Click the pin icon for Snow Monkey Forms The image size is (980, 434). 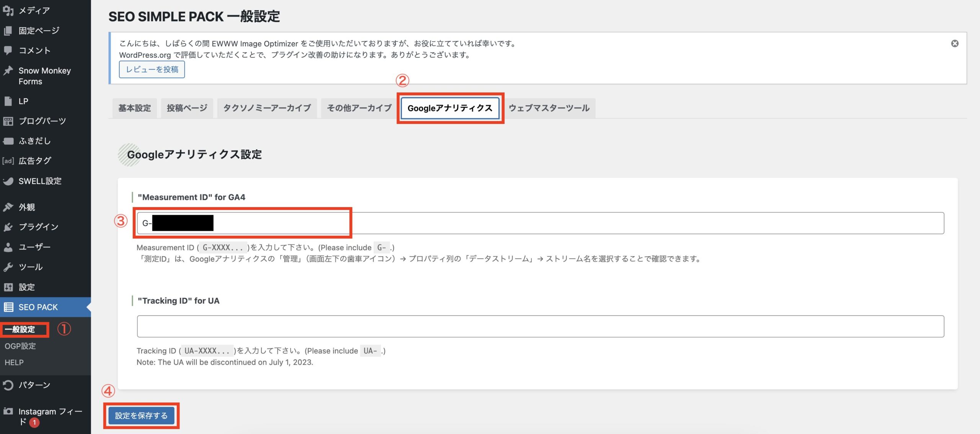pyautogui.click(x=8, y=70)
